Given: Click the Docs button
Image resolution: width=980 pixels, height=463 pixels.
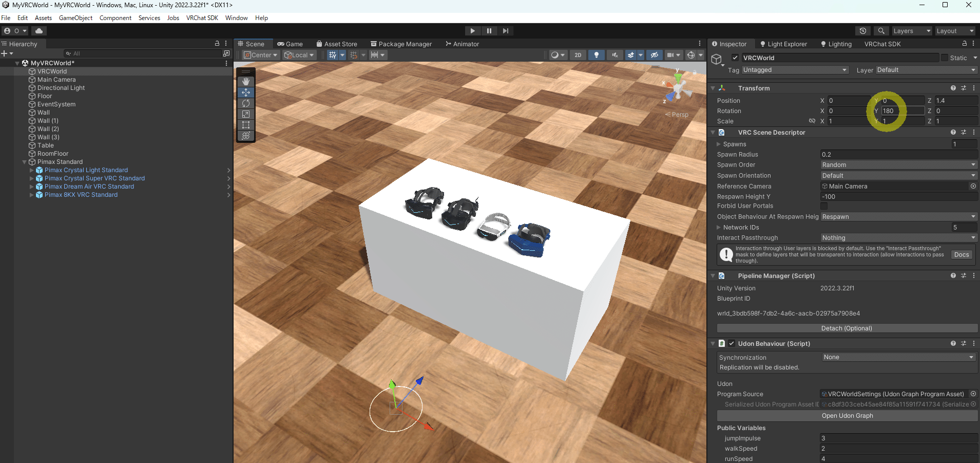Looking at the screenshot, I should [x=962, y=255].
